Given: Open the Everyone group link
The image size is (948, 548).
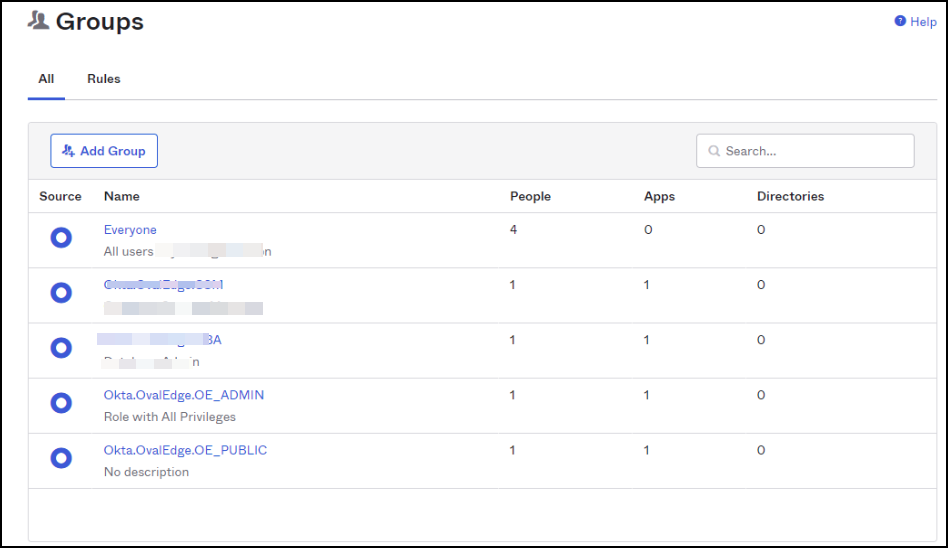Looking at the screenshot, I should (130, 230).
